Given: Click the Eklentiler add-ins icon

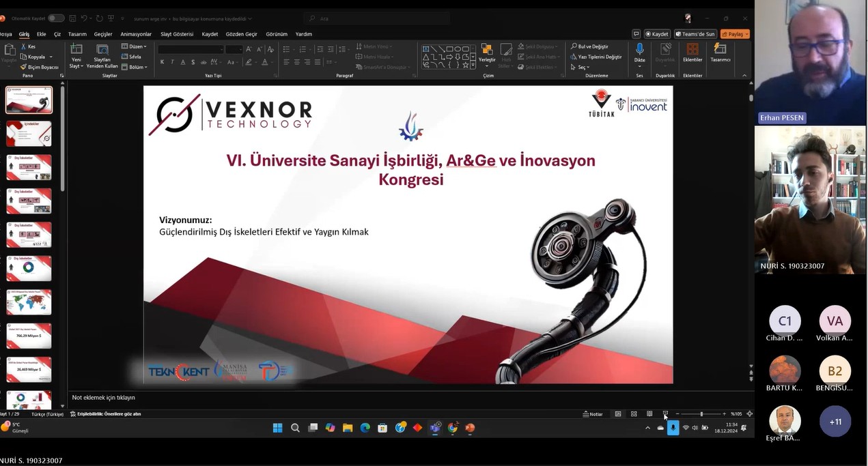Looking at the screenshot, I should point(692,49).
